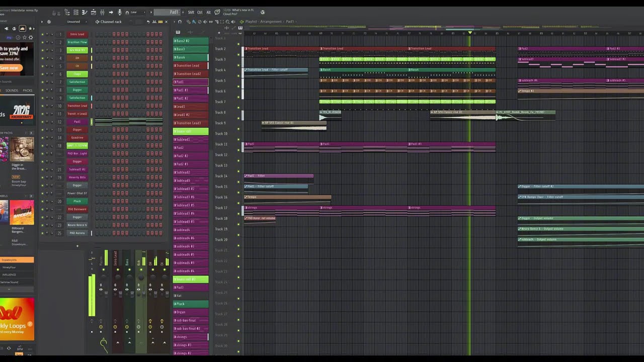The width and height of the screenshot is (644, 362).
Task: Click the yellow step/graph view icon in Channel rack
Action: [160, 22]
